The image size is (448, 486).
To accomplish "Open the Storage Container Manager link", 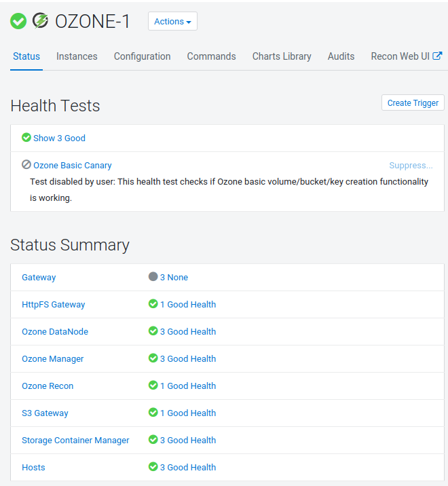I will [75, 440].
